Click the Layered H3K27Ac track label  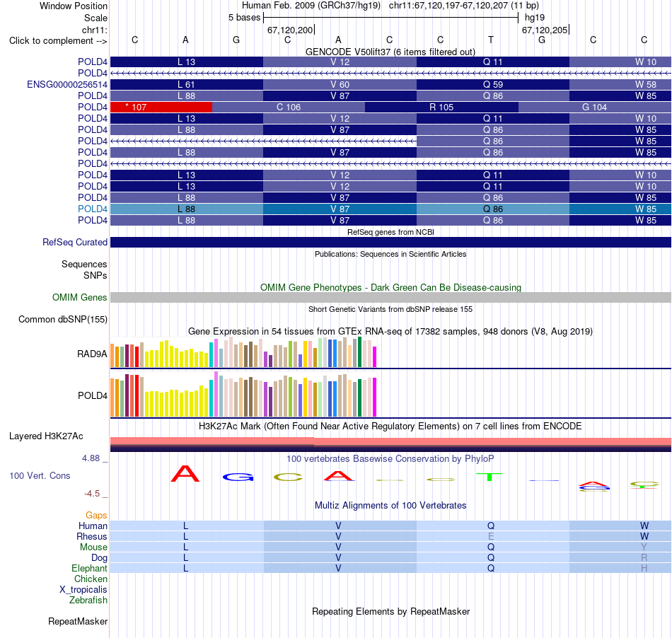46,436
